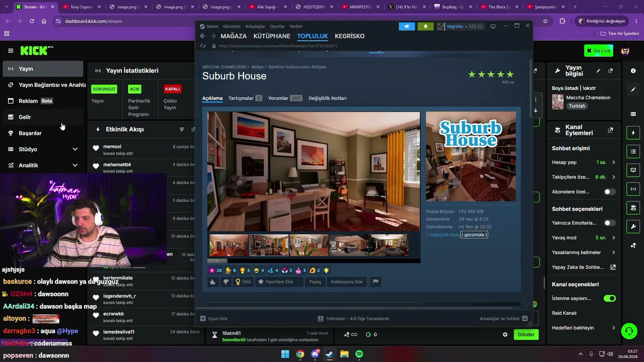Give thumbs down to Suburb House

pyautogui.click(x=226, y=282)
